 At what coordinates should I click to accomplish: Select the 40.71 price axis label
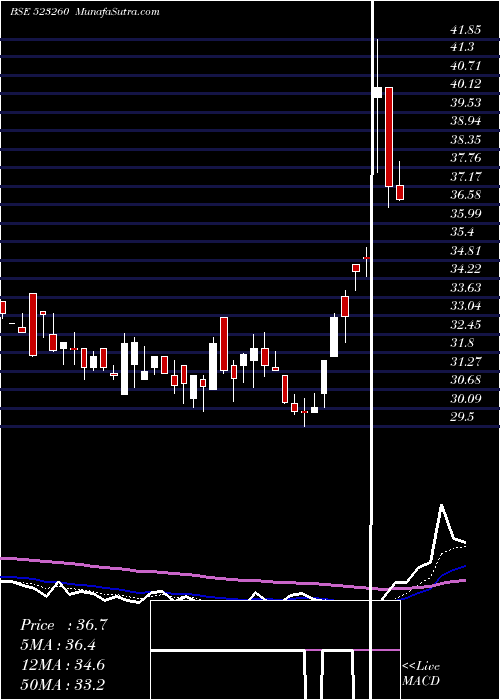(466, 66)
